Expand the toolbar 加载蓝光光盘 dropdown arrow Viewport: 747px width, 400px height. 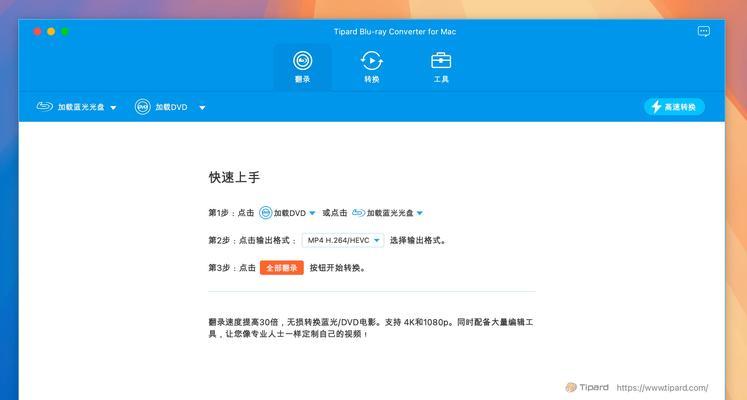click(x=113, y=108)
